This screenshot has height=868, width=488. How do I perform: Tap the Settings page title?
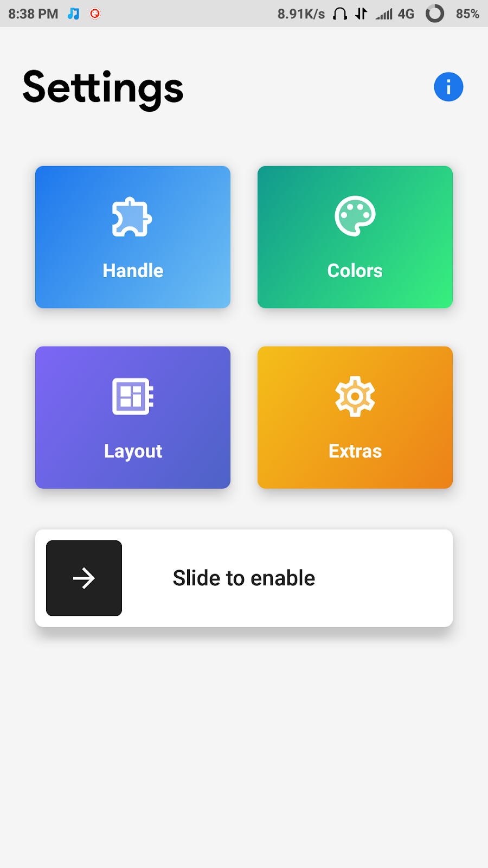[103, 88]
